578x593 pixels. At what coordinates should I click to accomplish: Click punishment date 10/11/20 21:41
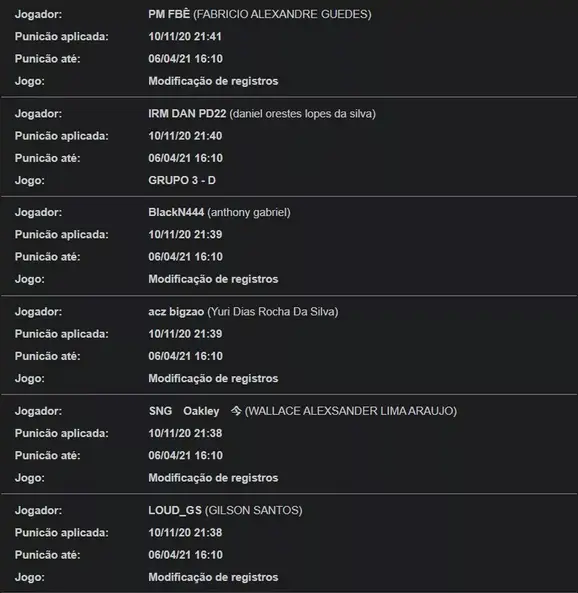coord(185,36)
